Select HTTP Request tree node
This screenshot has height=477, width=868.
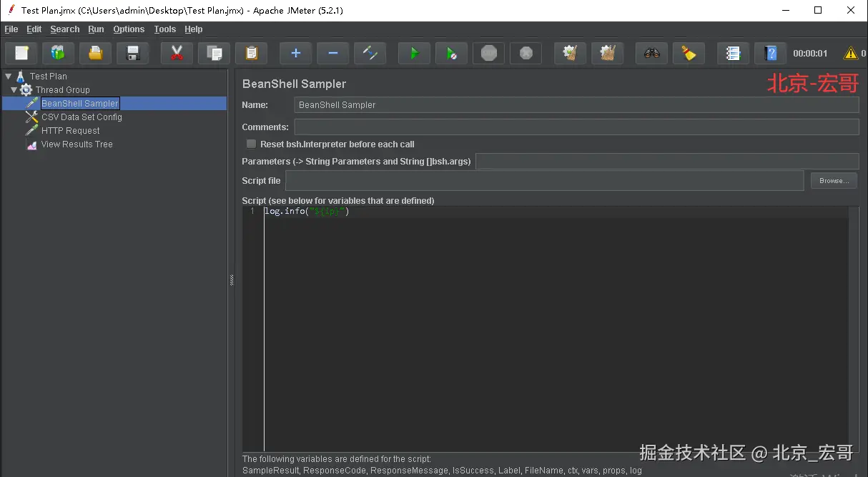(71, 130)
